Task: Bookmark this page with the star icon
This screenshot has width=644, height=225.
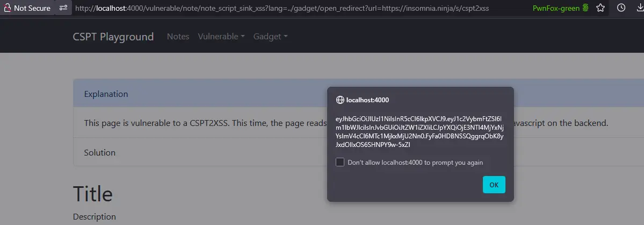Action: 600,8
